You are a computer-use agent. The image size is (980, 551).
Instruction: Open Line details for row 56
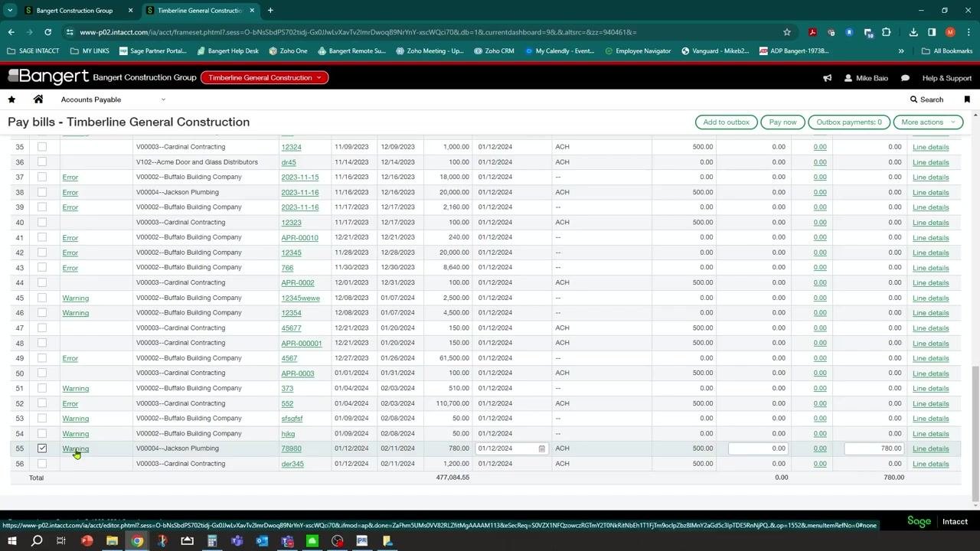click(x=931, y=464)
